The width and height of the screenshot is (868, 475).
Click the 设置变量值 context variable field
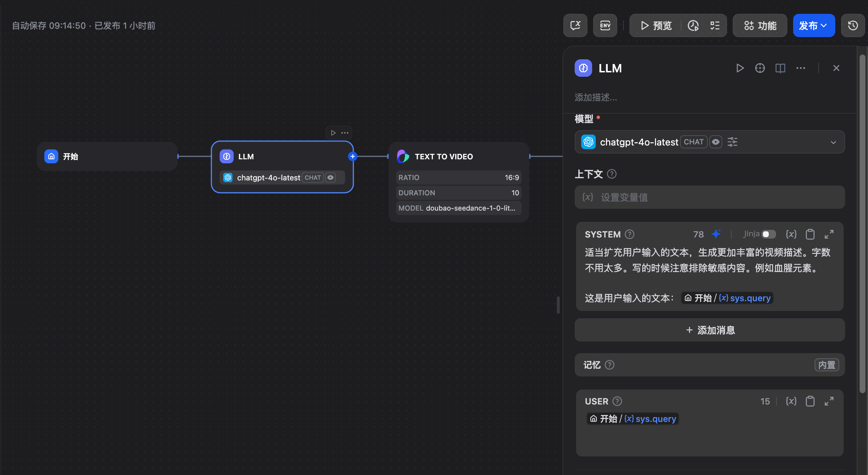coord(710,197)
